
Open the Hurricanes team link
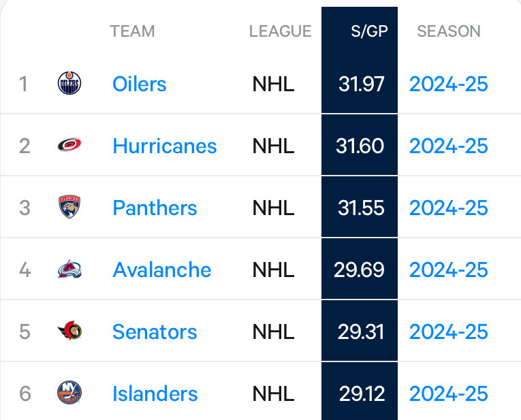[165, 146]
